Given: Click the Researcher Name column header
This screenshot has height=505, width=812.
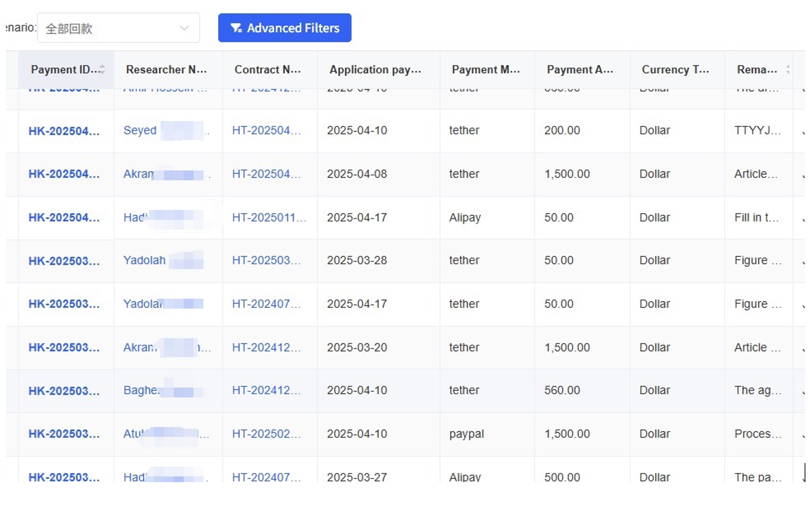Looking at the screenshot, I should click(166, 69).
